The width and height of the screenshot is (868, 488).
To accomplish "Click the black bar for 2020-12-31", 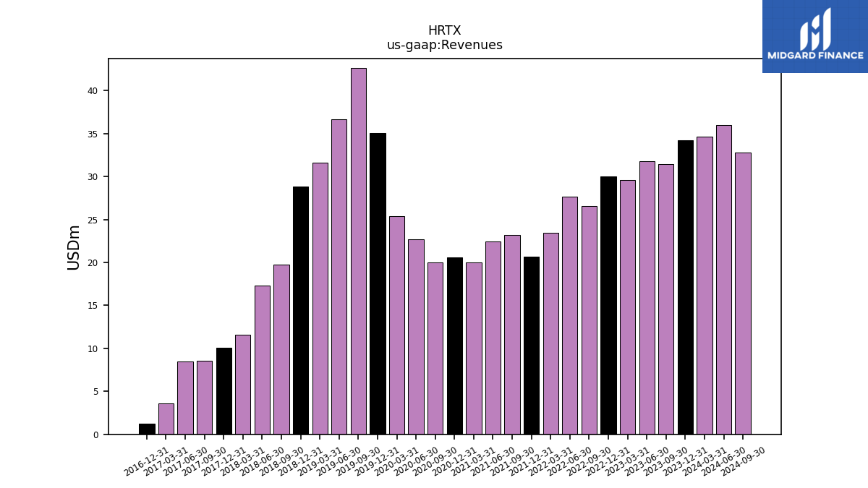I will pos(454,346).
